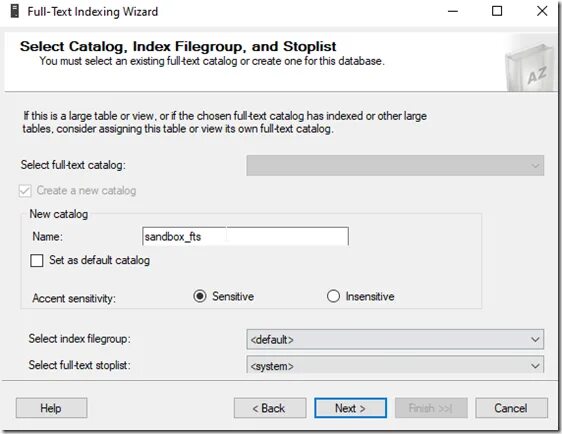
Task: Cancel the indexing wizard
Action: (511, 408)
